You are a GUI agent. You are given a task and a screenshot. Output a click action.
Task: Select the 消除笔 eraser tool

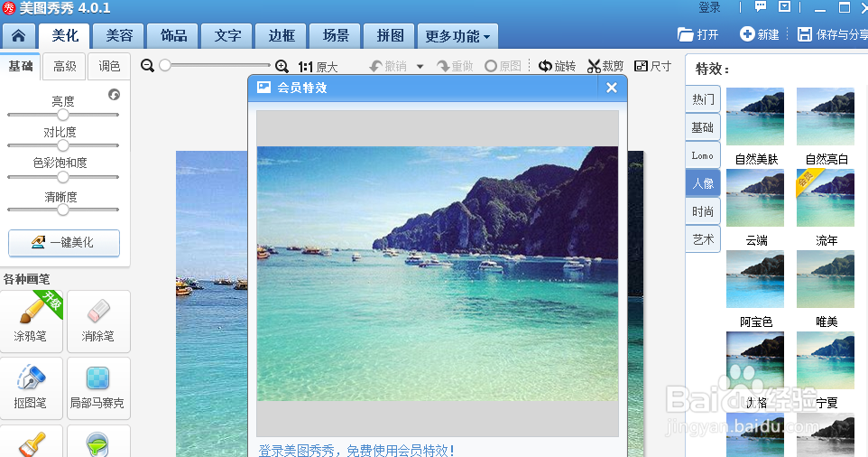pos(98,322)
